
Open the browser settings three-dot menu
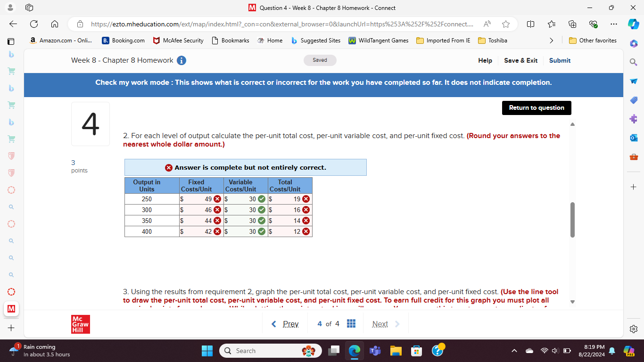pos(614,24)
